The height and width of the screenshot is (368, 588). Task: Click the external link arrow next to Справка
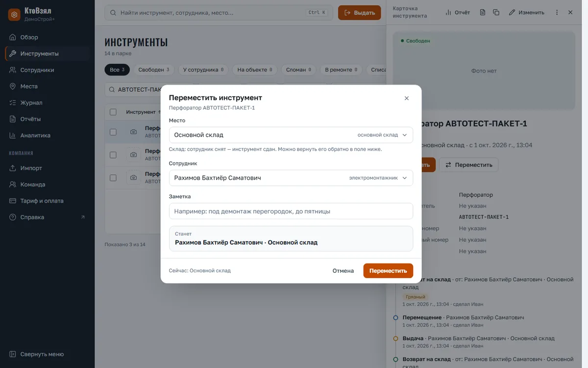pos(83,217)
